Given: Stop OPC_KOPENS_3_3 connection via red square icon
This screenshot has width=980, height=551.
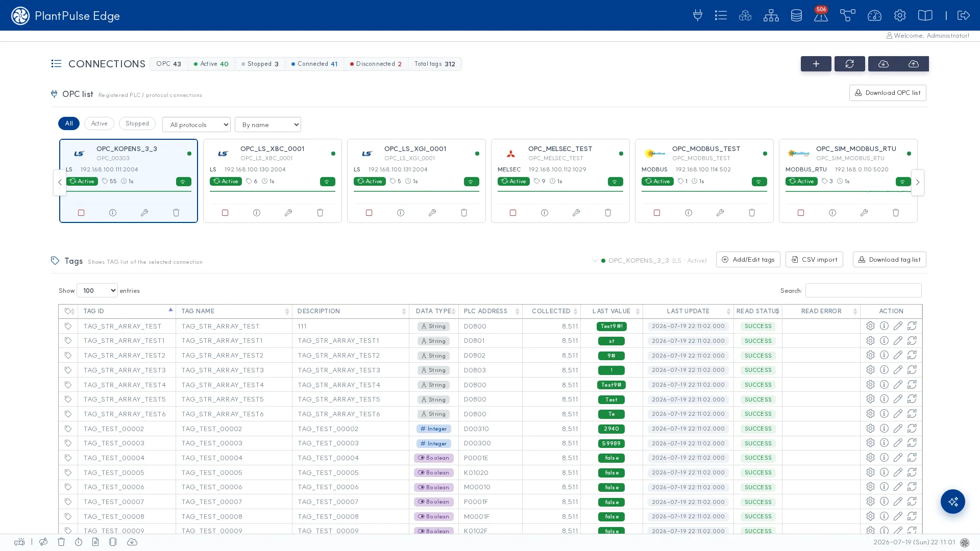Looking at the screenshot, I should click(x=81, y=213).
